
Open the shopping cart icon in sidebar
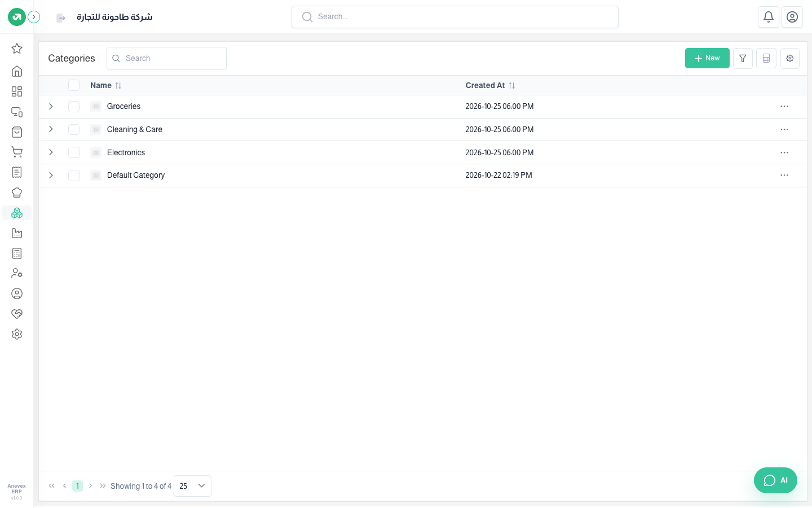17,152
